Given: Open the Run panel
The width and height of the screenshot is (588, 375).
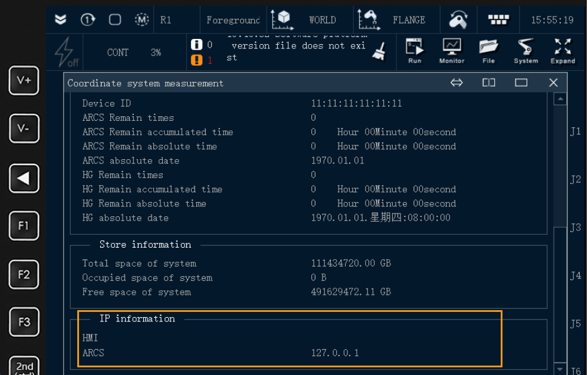Looking at the screenshot, I should pos(415,51).
